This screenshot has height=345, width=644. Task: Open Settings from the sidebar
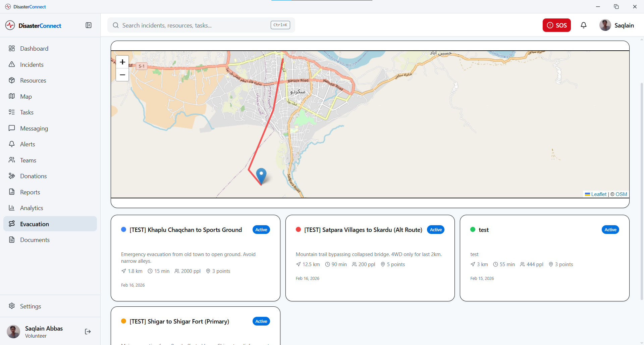click(x=31, y=306)
